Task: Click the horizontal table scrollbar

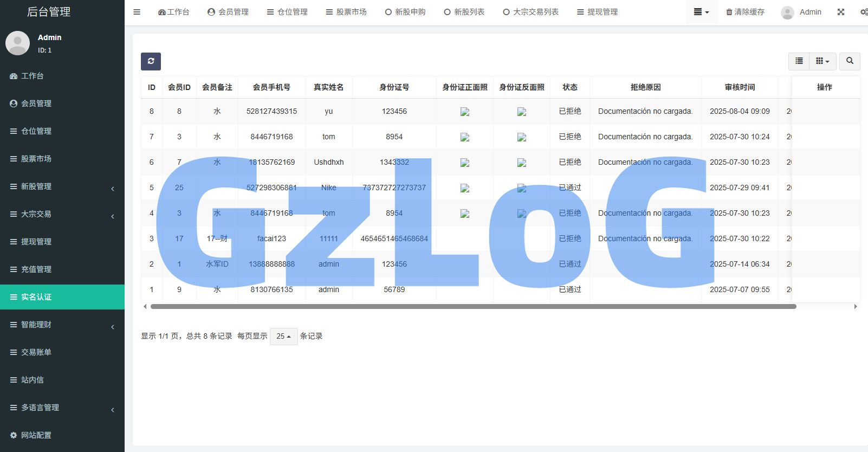Action: pyautogui.click(x=473, y=307)
